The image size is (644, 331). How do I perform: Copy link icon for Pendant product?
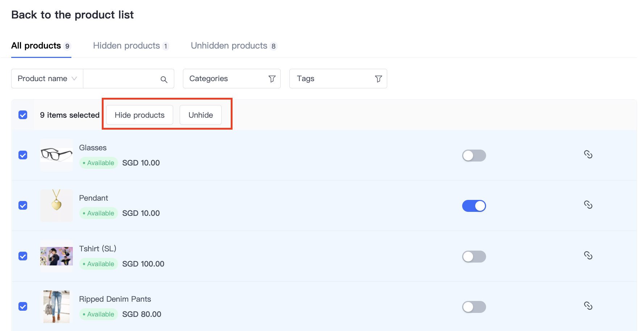coord(588,205)
